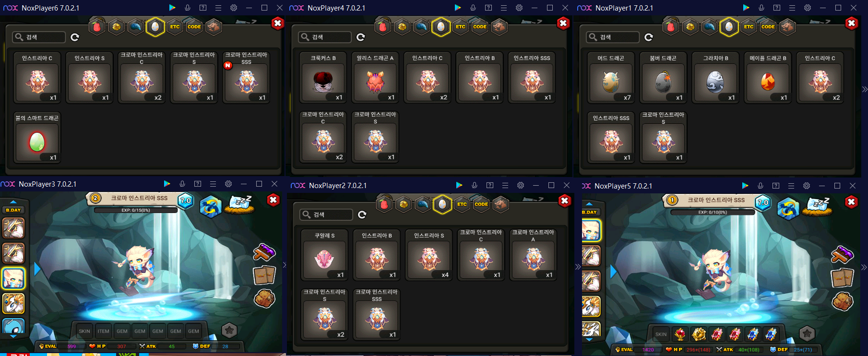Focus the search field in NoxPlayer2
The width and height of the screenshot is (868, 356).
[x=326, y=214]
